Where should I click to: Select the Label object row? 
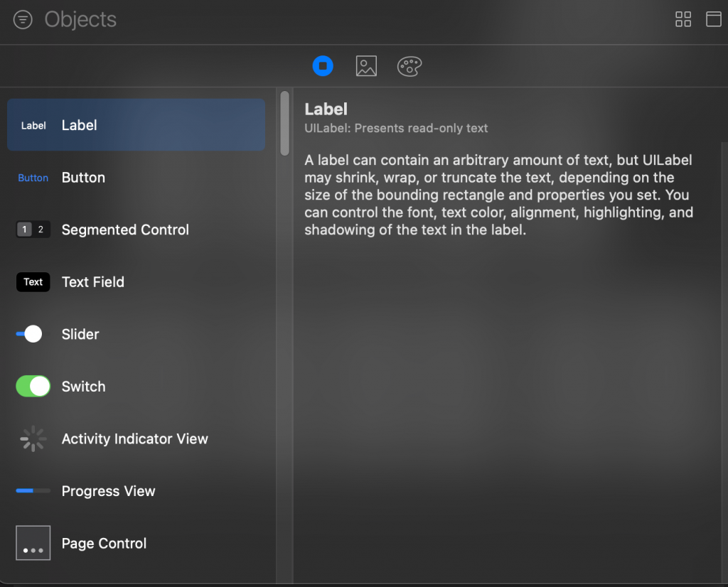point(136,125)
